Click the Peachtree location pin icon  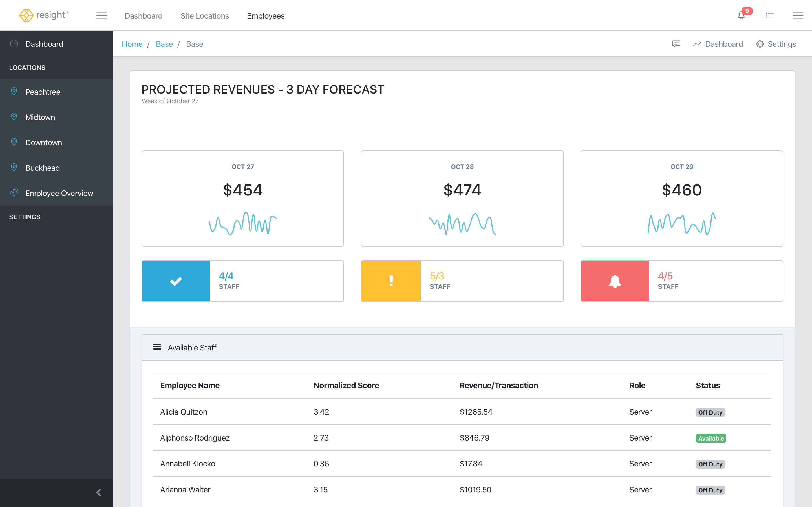(14, 91)
